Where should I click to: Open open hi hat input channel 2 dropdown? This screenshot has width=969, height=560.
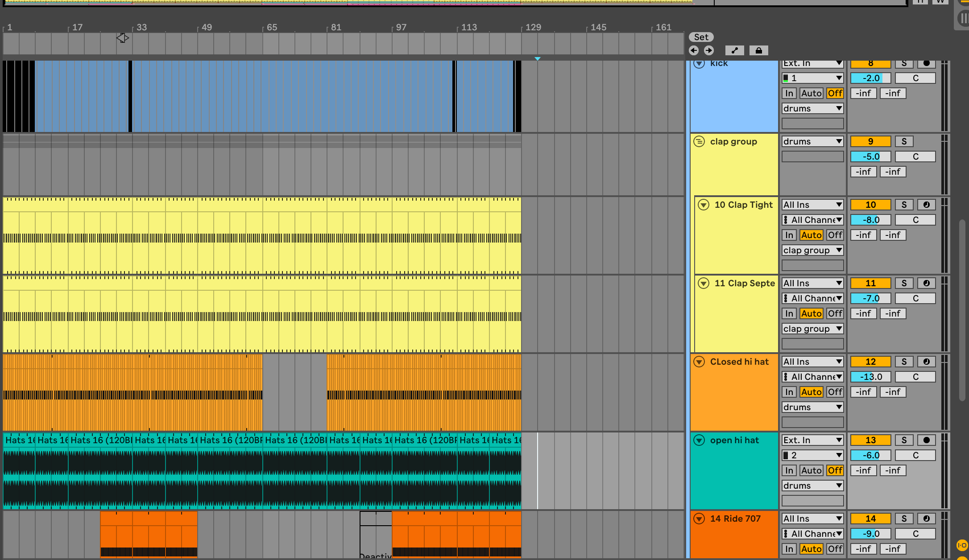(812, 455)
